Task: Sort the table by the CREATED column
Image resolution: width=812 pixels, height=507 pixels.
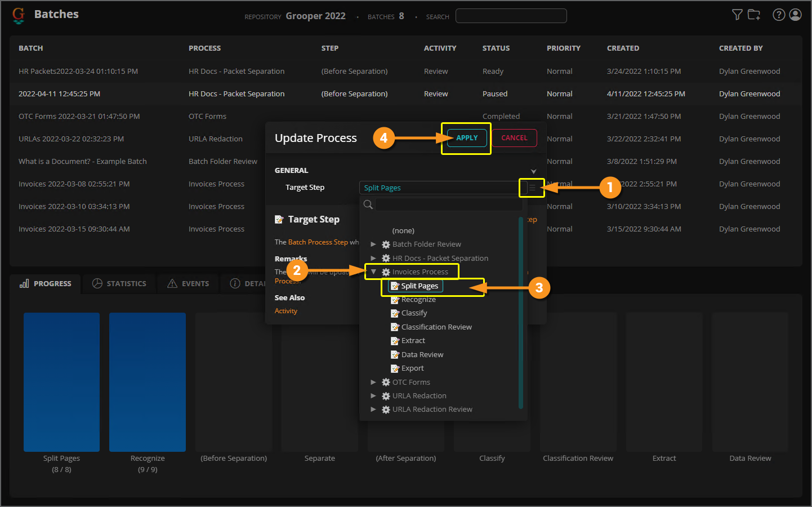Action: [623, 48]
